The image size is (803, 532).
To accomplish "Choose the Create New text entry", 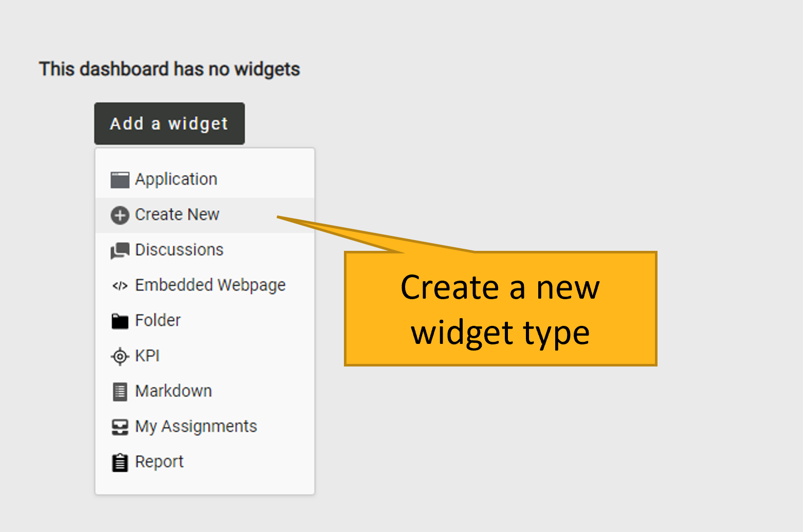I will click(177, 214).
